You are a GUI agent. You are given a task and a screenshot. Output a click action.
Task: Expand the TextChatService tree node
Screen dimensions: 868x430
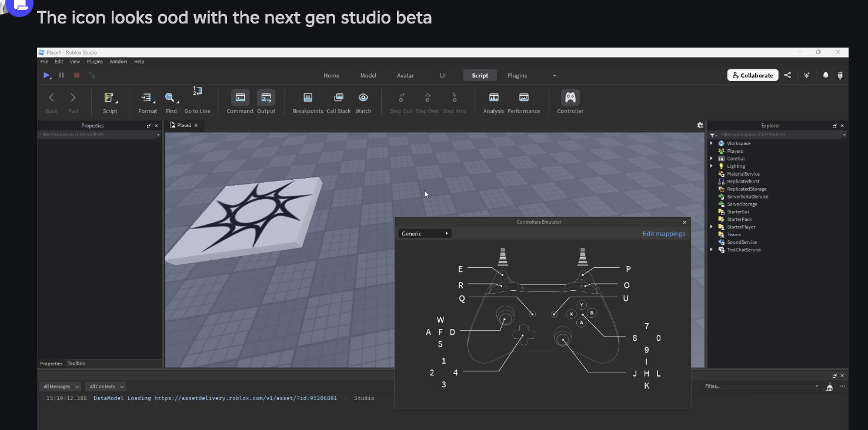tap(711, 250)
